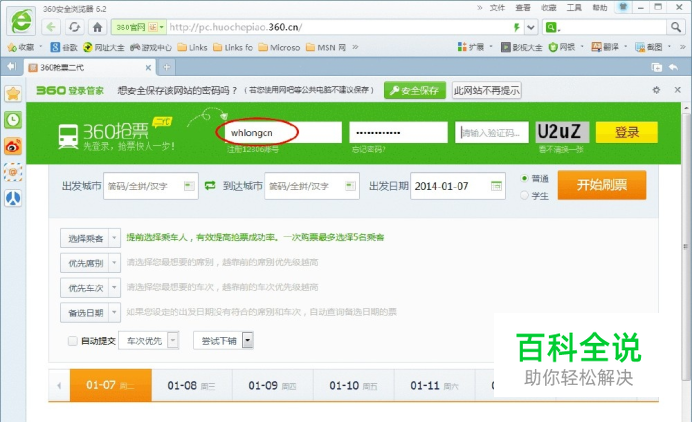Open the history clock icon in the sidebar
Screen dimensions: 692x422
13,120
